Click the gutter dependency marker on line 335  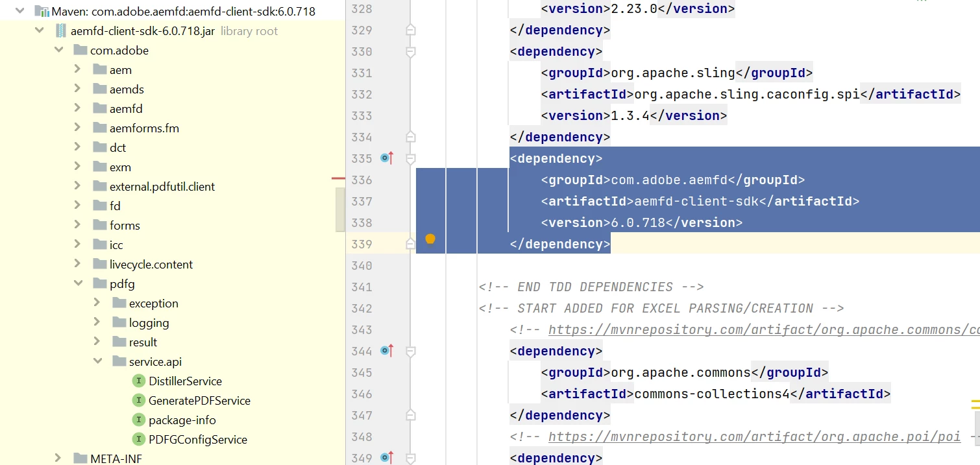(387, 158)
